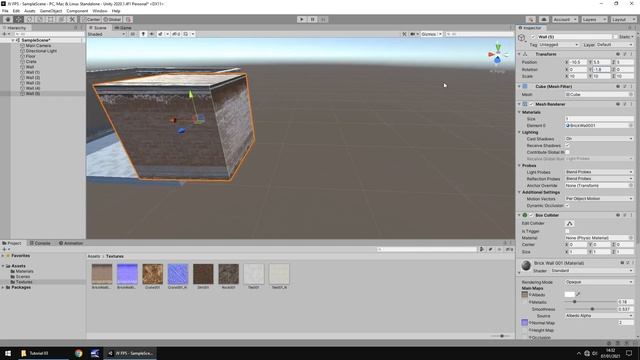Click the Pause button
The image size is (640, 360).
313,19
